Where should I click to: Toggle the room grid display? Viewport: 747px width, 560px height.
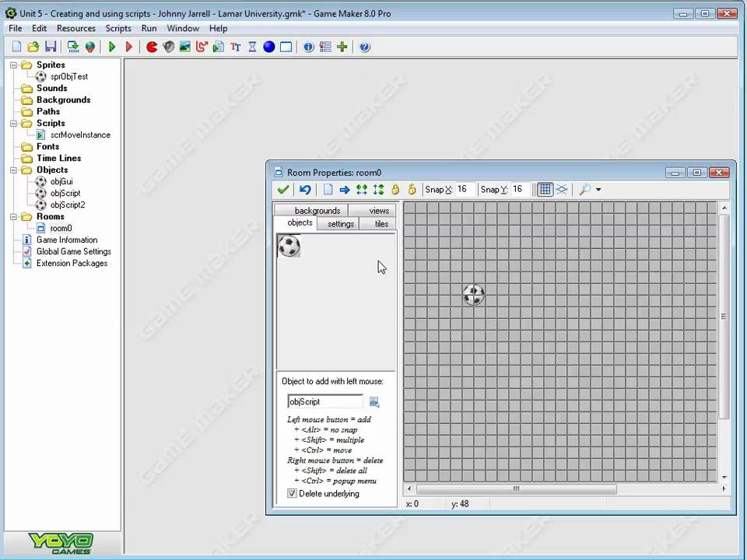pos(545,190)
